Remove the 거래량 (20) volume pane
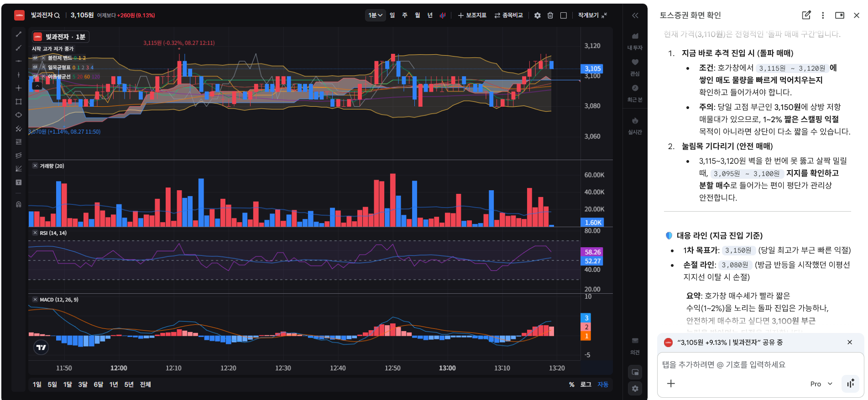868x400 pixels. pos(35,166)
